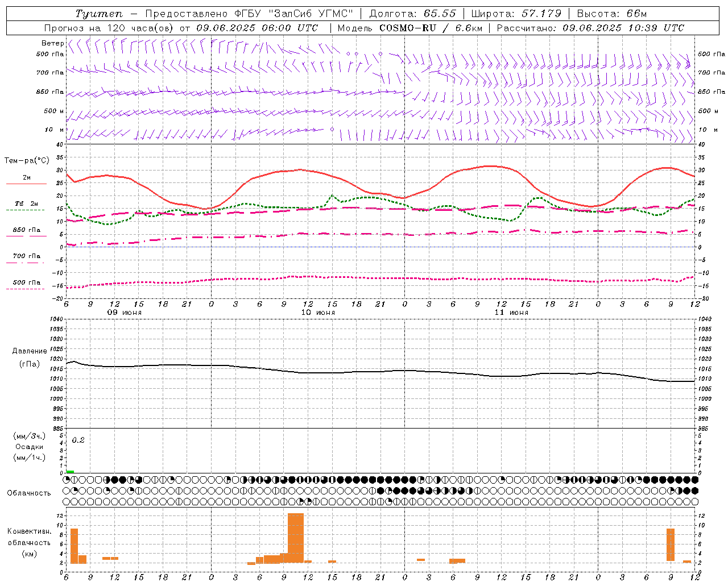Image resolution: width=728 pixels, height=582 pixels.
Task: Click the "0.2" precipitation amount value
Action: [78, 440]
